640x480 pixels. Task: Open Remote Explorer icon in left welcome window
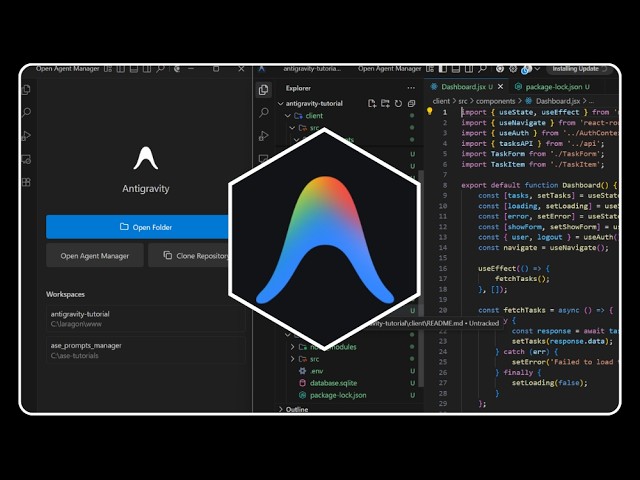point(27,159)
